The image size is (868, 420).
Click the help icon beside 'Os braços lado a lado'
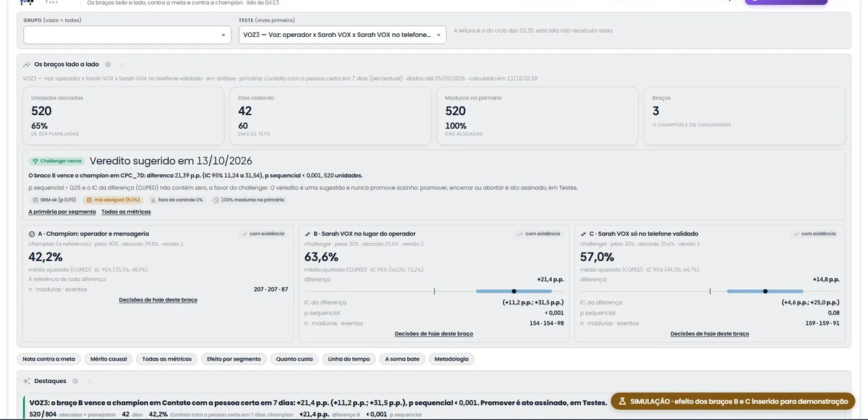[x=108, y=64]
